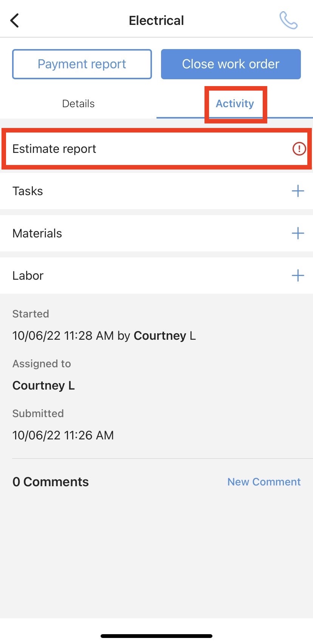
Task: Tap the Labor row label
Action: point(28,276)
